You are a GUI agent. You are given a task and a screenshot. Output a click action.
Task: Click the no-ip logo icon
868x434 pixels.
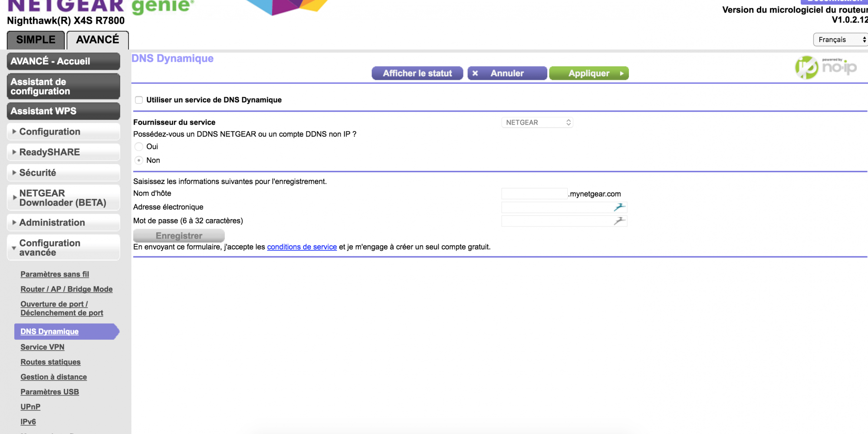[826, 67]
